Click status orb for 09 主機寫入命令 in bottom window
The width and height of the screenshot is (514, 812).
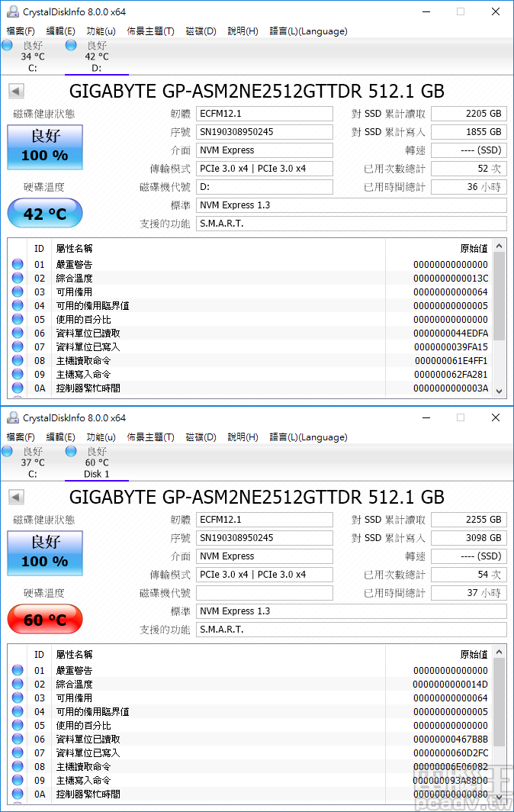click(x=18, y=780)
